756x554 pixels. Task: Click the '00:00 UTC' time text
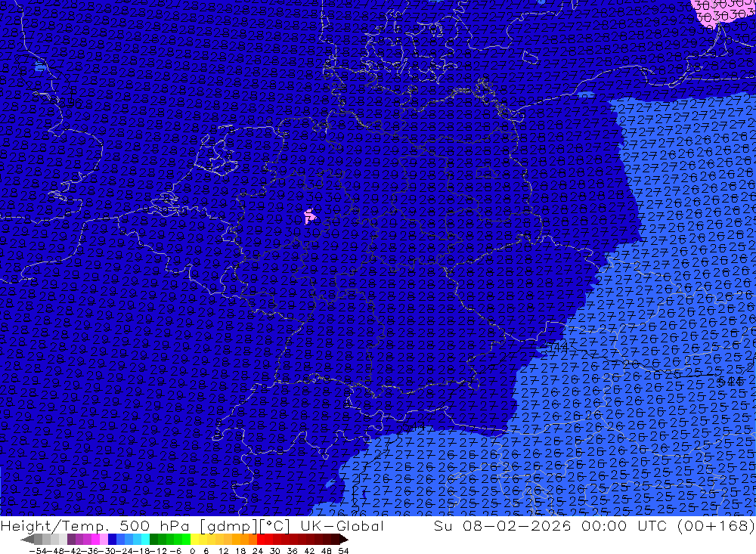click(626, 526)
